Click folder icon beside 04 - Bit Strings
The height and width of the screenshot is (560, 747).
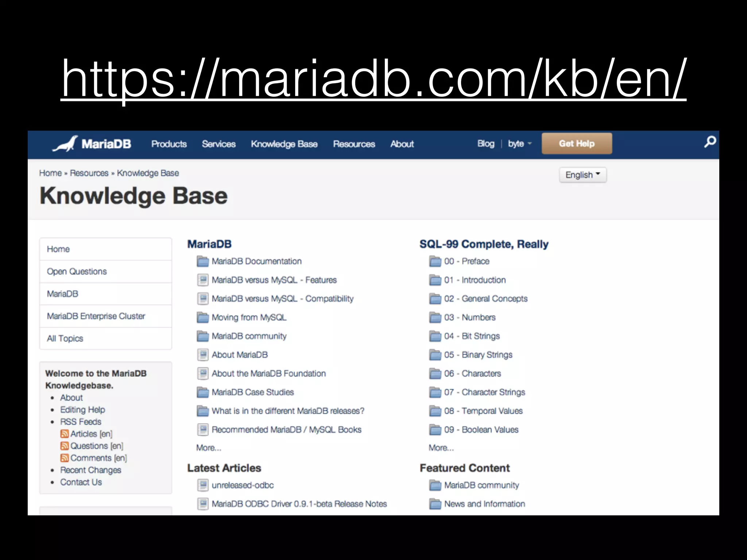click(435, 336)
